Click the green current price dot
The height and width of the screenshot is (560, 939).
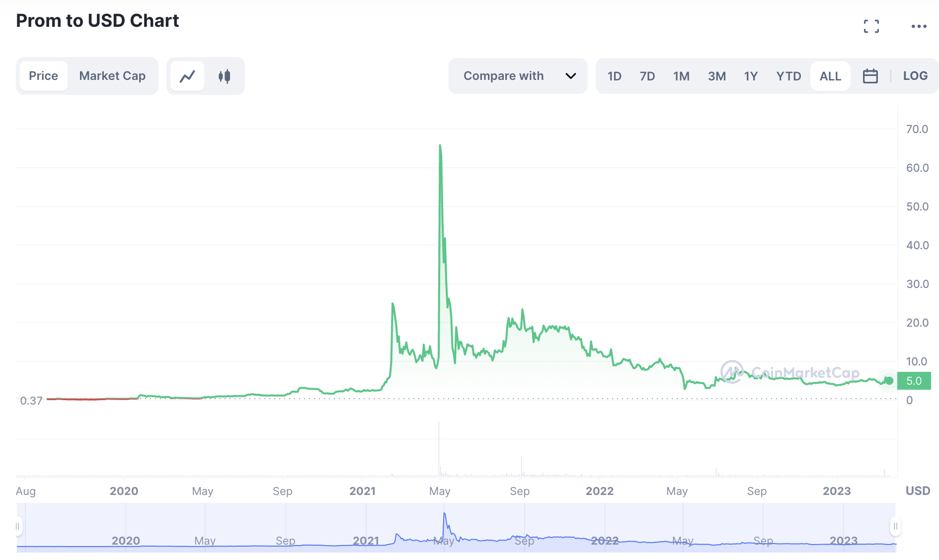(x=889, y=381)
